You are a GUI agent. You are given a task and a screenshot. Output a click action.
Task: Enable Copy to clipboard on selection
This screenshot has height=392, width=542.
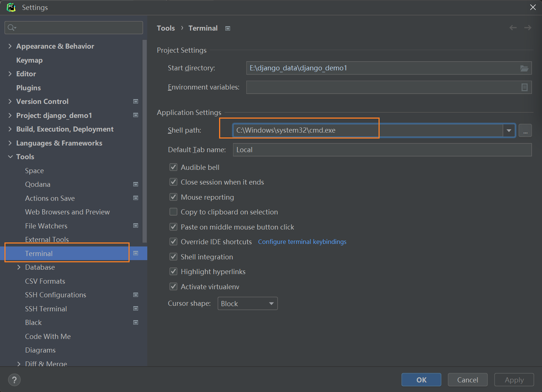tap(174, 212)
